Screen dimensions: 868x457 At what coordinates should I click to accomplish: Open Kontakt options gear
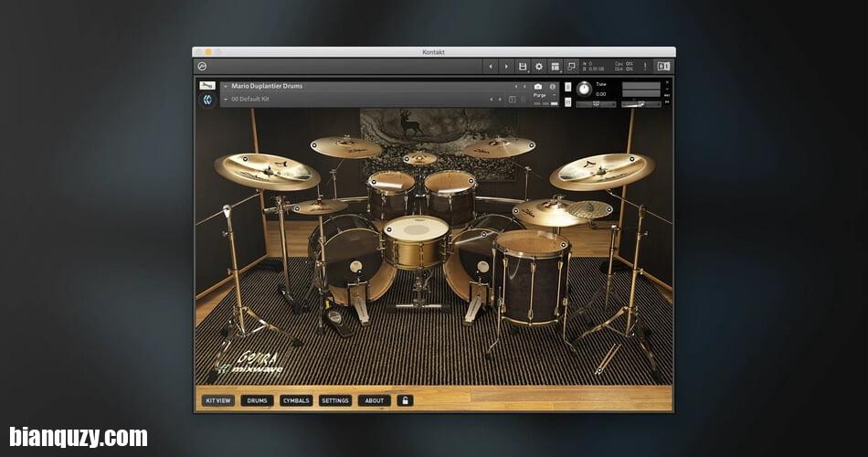[539, 67]
